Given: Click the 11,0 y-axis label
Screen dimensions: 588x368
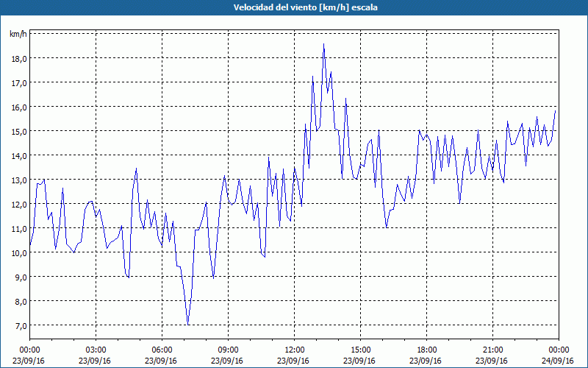Looking at the screenshot, I should click(x=19, y=229).
